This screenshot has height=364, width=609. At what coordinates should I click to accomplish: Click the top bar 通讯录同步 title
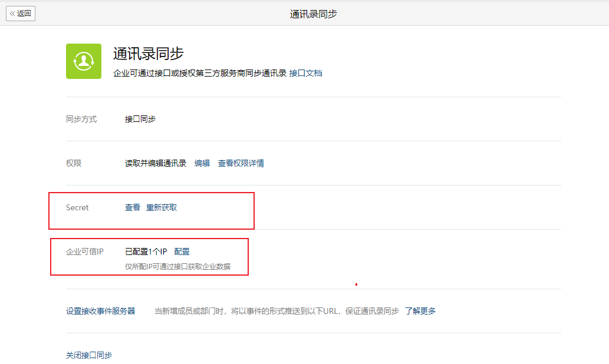314,14
